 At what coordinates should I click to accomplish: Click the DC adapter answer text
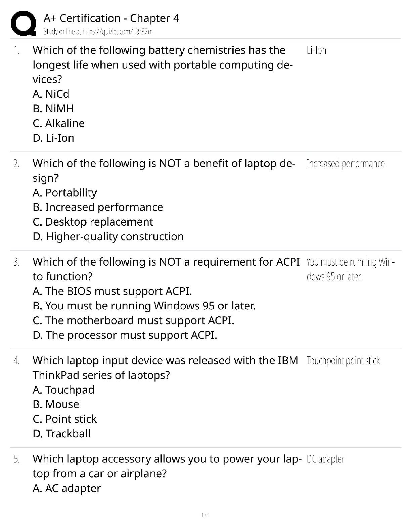tap(325, 459)
